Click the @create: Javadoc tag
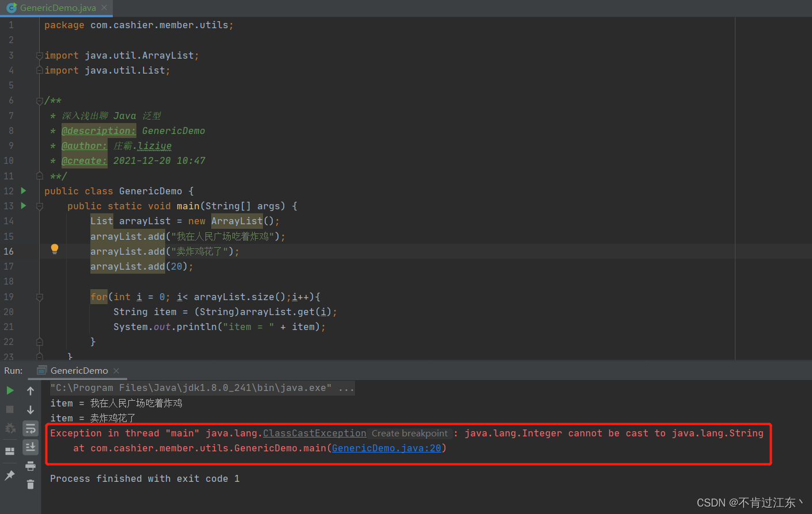812x514 pixels. pos(84,160)
